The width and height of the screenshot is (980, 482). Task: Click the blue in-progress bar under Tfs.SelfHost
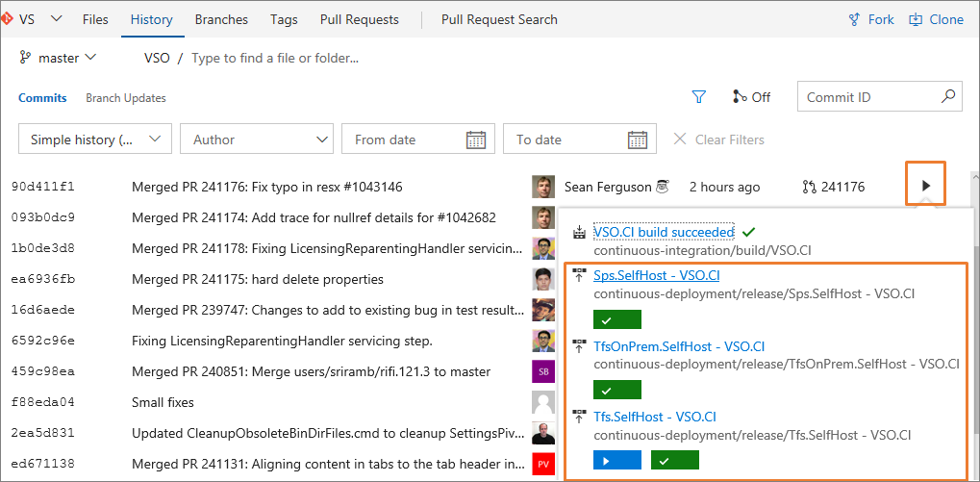[x=616, y=460]
